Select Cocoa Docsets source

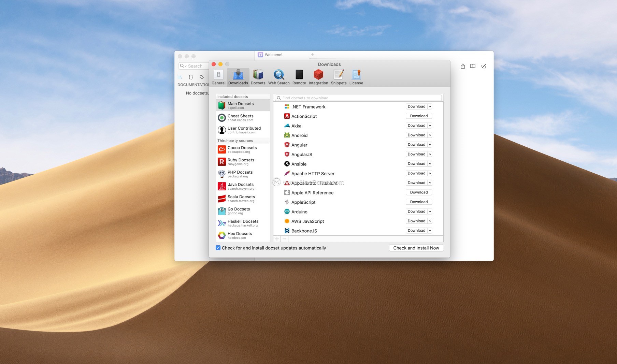click(243, 149)
